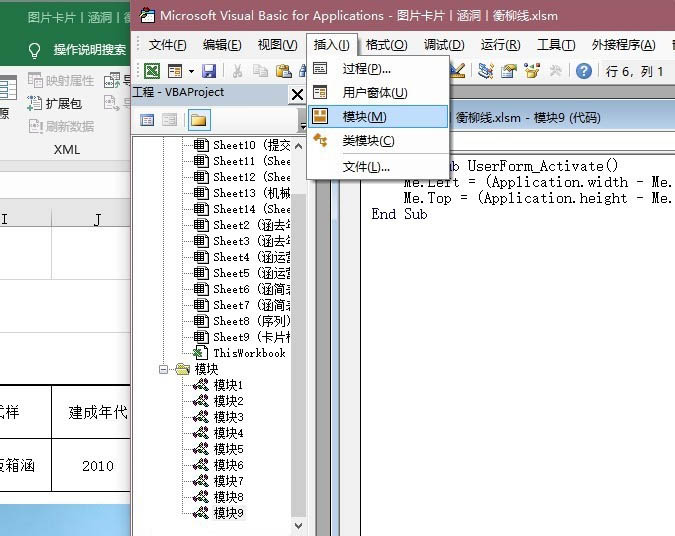The height and width of the screenshot is (536, 675).
Task: Click the Paste clipboard icon
Action: tap(283, 71)
